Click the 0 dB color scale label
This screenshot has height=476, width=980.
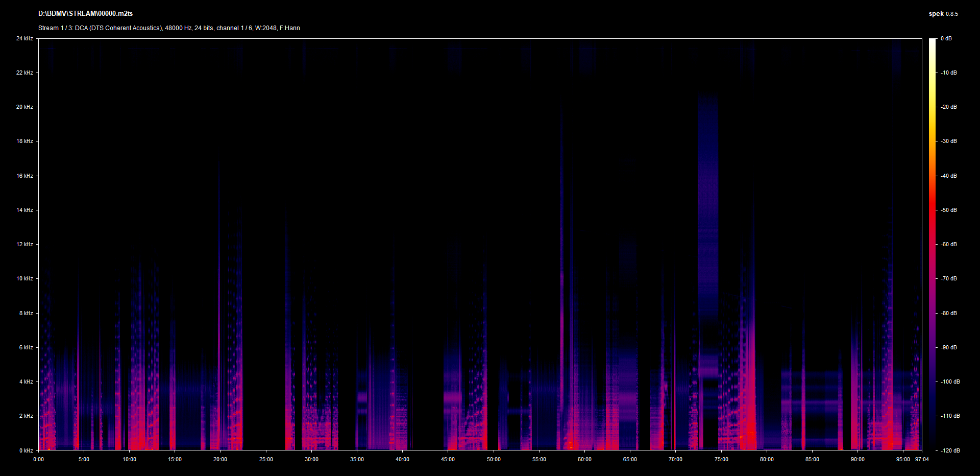coord(946,38)
